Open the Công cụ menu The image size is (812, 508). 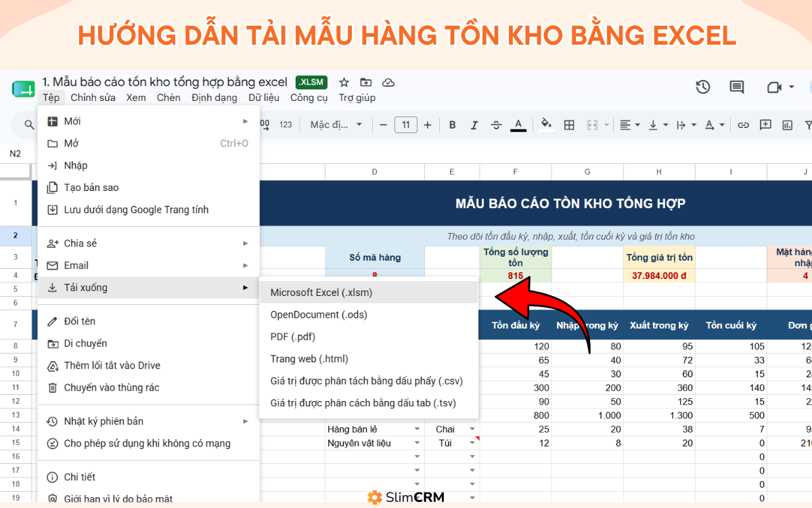coord(309,98)
